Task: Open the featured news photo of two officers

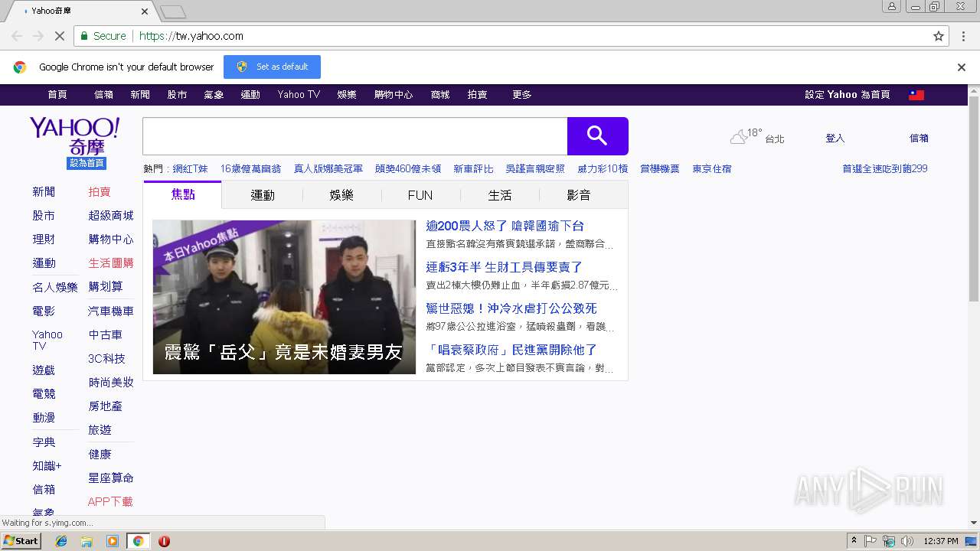Action: [284, 297]
